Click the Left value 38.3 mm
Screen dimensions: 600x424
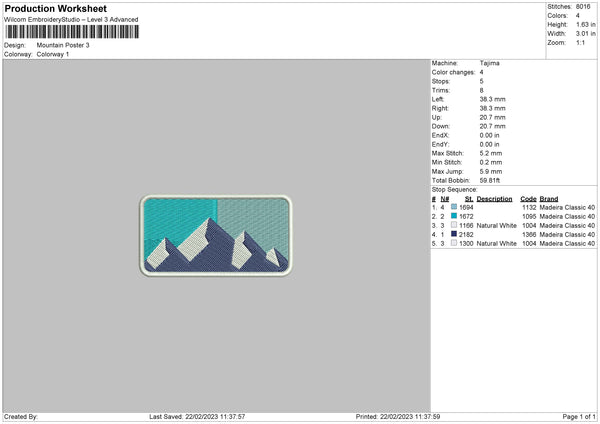tap(492, 99)
